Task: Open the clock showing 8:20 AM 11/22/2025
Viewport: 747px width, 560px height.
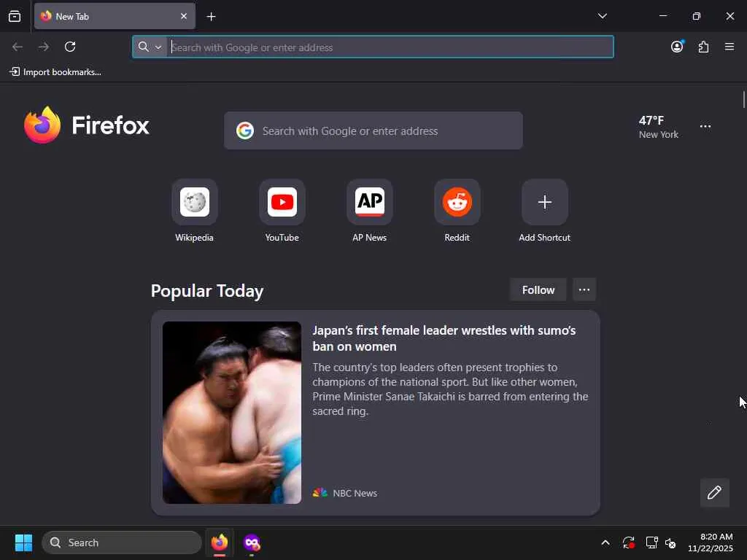Action: [x=710, y=542]
